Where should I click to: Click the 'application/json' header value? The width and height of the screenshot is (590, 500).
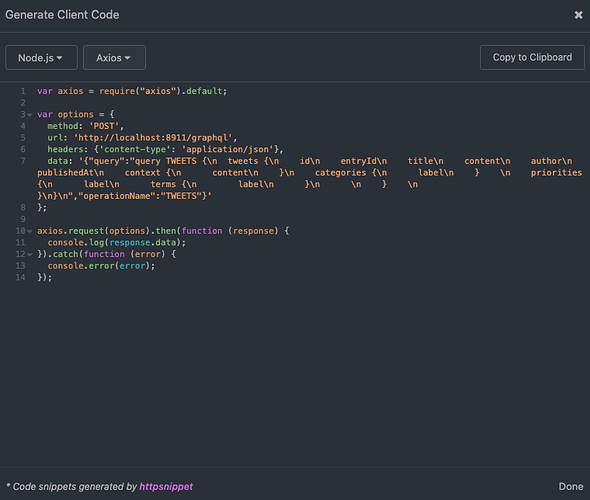coord(228,149)
